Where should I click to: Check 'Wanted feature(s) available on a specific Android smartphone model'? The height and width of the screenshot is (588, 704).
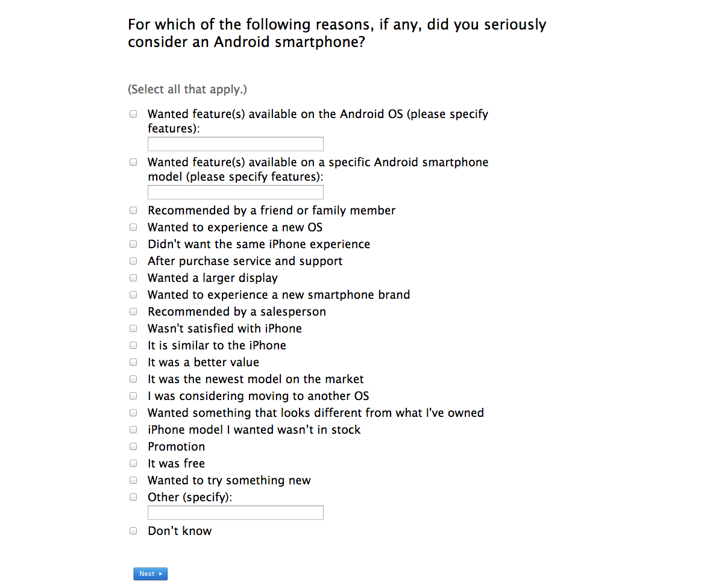point(133,161)
